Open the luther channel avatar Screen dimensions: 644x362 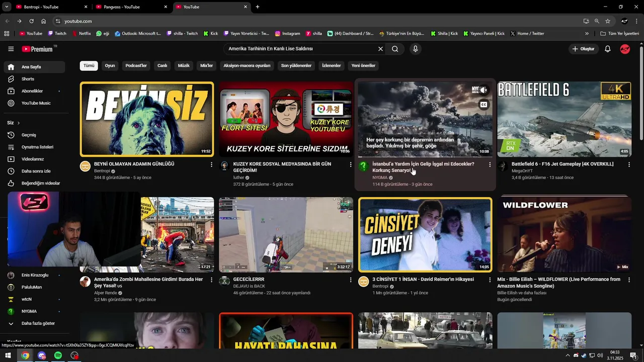[x=224, y=166]
